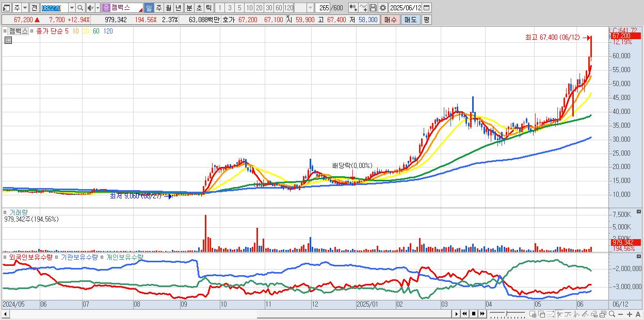The image size is (644, 320).
Task: Choose the 5 interval button
Action: (239, 8)
